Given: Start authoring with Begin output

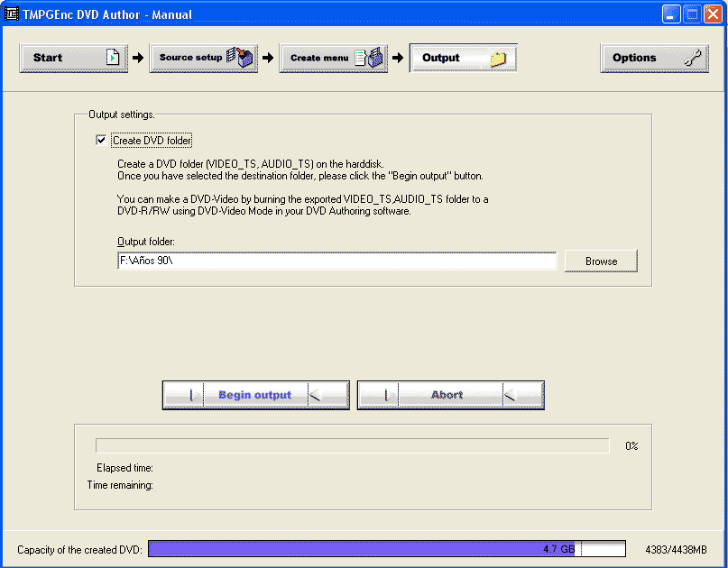Looking at the screenshot, I should (255, 395).
